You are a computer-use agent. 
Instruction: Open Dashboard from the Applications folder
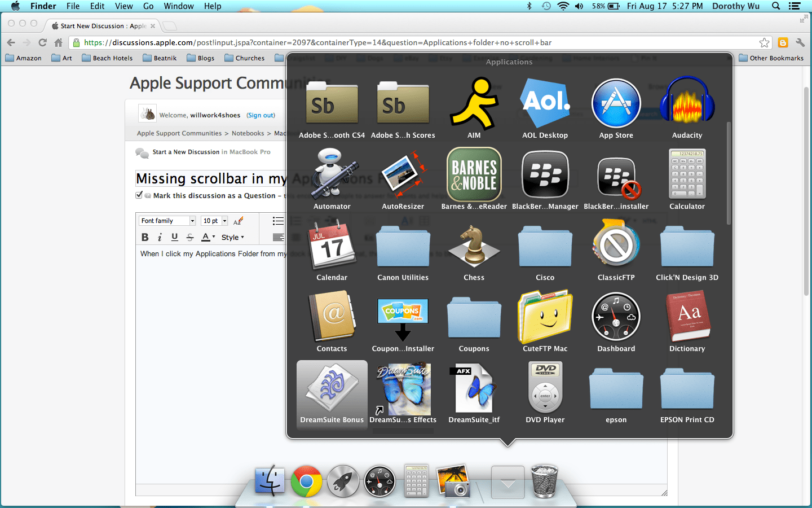[x=616, y=317]
